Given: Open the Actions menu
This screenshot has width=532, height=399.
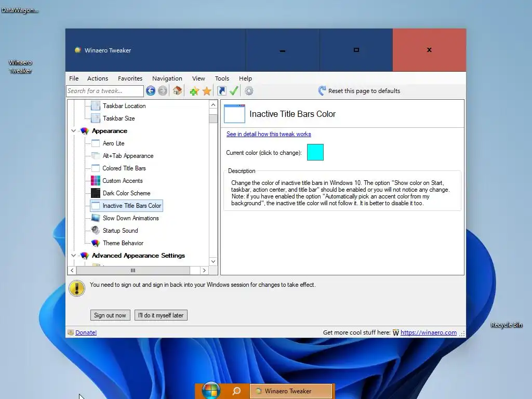Looking at the screenshot, I should pyautogui.click(x=98, y=78).
